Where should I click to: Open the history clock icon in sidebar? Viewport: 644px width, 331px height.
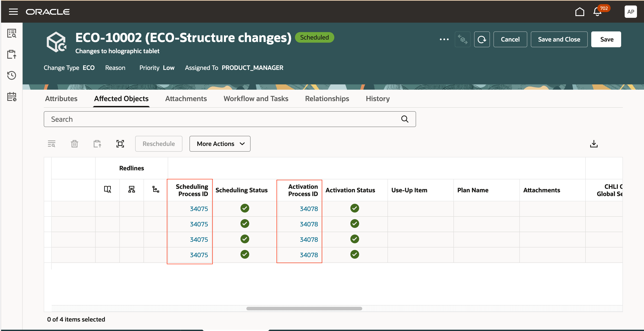(x=12, y=75)
